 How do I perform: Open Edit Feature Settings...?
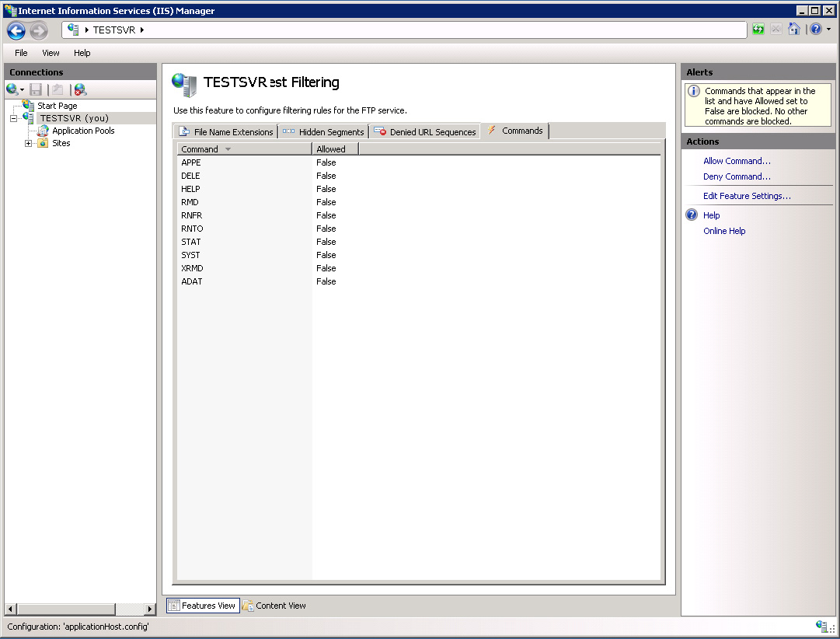coord(747,196)
